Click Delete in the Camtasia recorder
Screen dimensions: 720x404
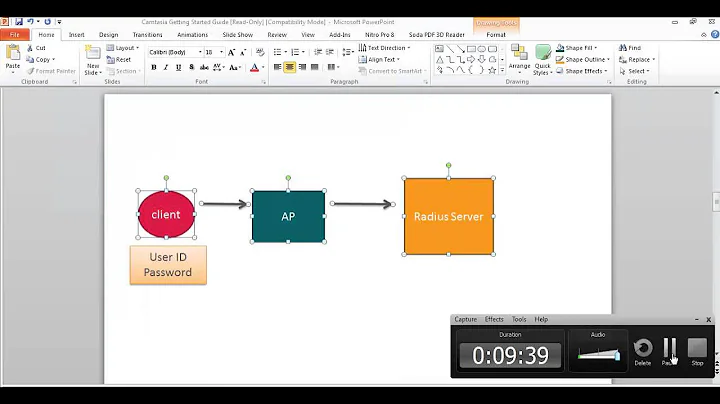tap(643, 352)
